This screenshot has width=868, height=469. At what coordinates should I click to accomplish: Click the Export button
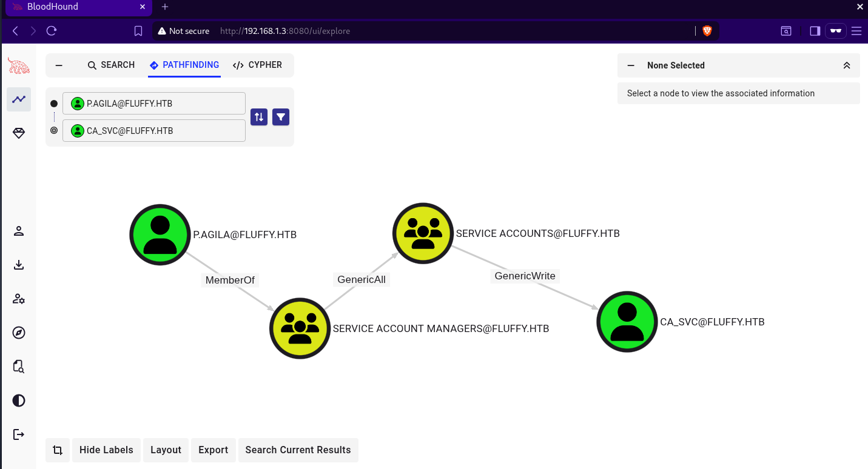click(x=213, y=450)
